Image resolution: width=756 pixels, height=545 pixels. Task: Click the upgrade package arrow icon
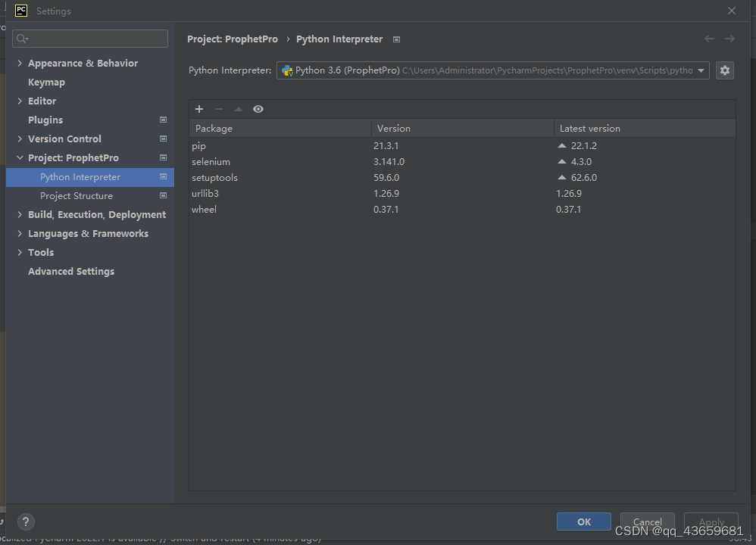coord(238,109)
